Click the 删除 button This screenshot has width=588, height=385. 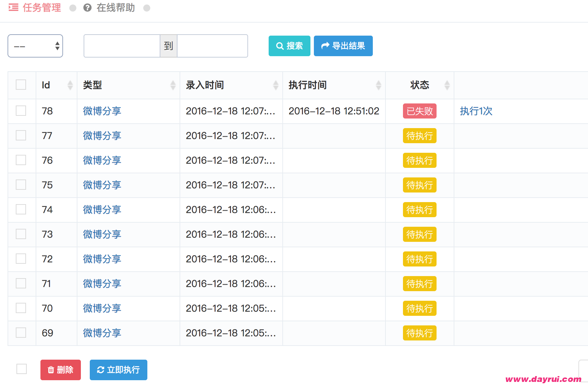coord(61,370)
